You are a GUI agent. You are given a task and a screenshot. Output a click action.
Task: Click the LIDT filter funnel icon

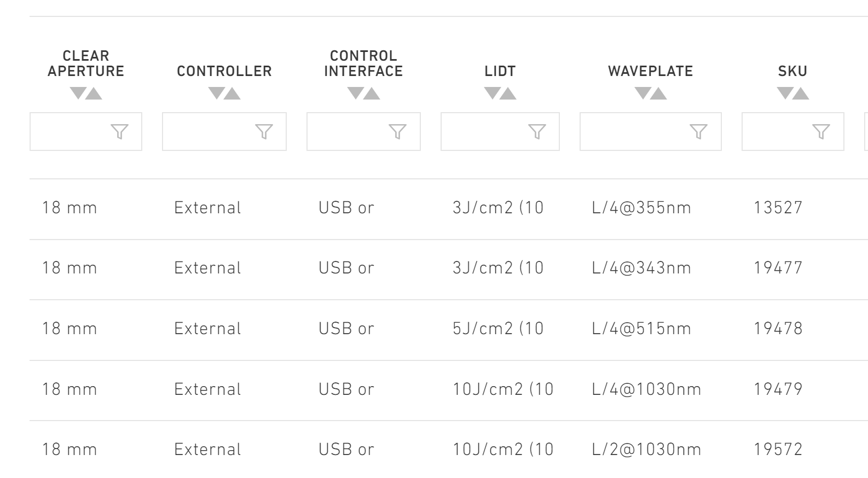click(x=537, y=132)
